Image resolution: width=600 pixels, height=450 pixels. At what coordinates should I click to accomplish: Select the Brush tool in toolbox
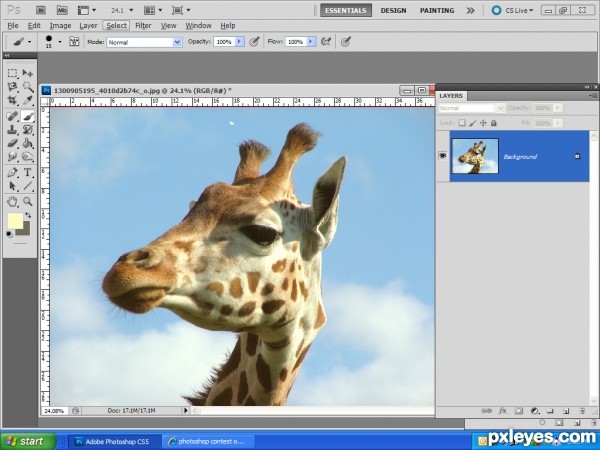coord(28,116)
